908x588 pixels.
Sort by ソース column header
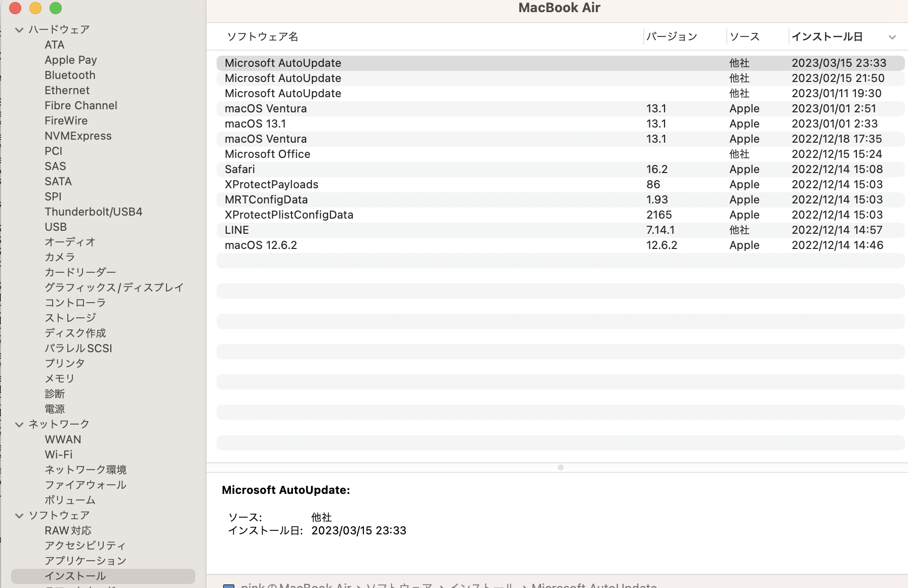(x=745, y=37)
